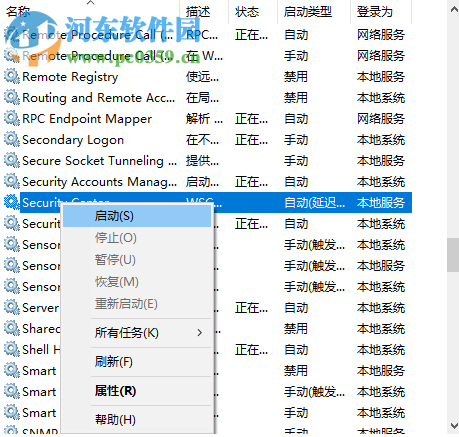Click the Security Accounts Manag... service icon
Image resolution: width=459 pixels, height=437 pixels.
(12, 182)
